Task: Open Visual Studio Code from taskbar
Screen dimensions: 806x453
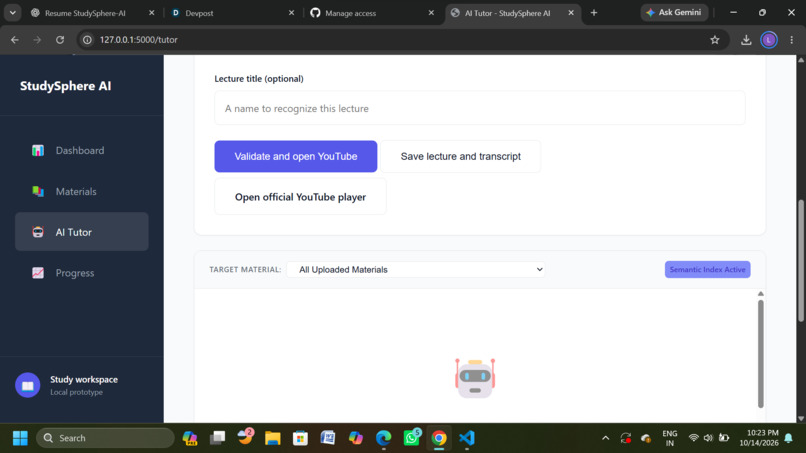Action: coord(467,438)
